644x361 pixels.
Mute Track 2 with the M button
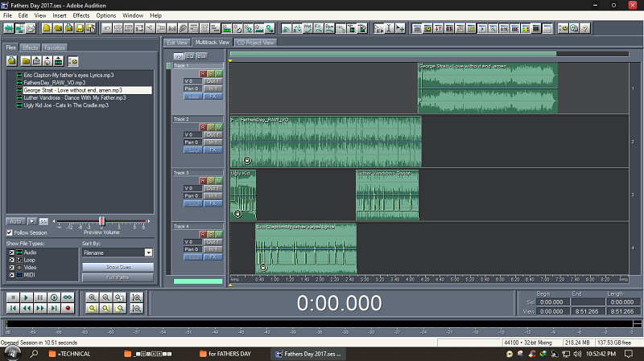pyautogui.click(x=219, y=127)
